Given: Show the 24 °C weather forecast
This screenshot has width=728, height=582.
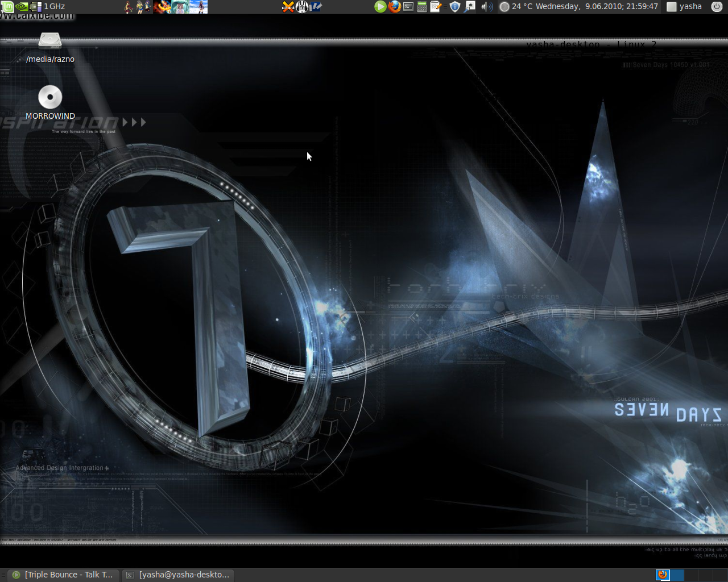Looking at the screenshot, I should click(x=516, y=7).
